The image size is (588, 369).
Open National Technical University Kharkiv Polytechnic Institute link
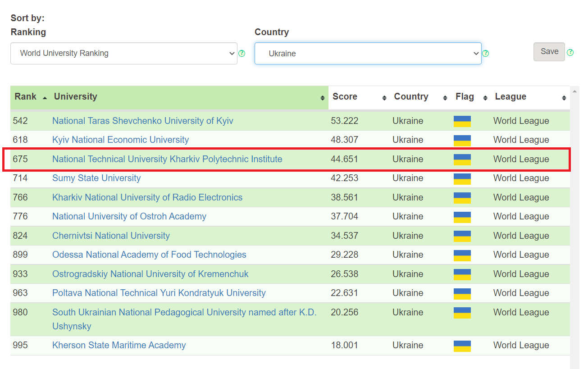pyautogui.click(x=167, y=159)
